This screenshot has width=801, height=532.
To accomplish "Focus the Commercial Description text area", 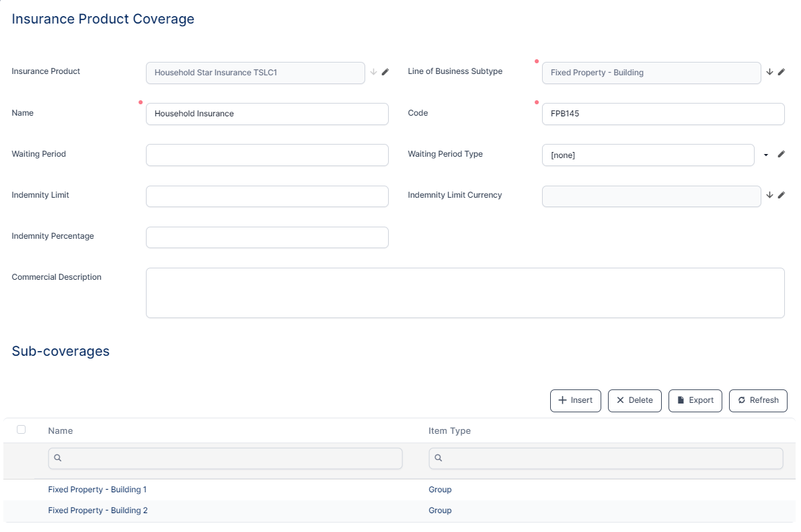I will point(465,293).
